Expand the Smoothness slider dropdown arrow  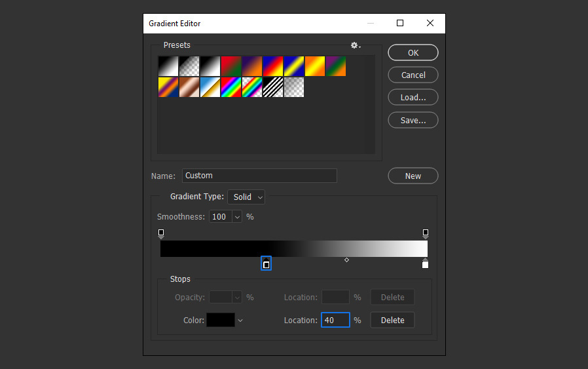[x=237, y=216]
